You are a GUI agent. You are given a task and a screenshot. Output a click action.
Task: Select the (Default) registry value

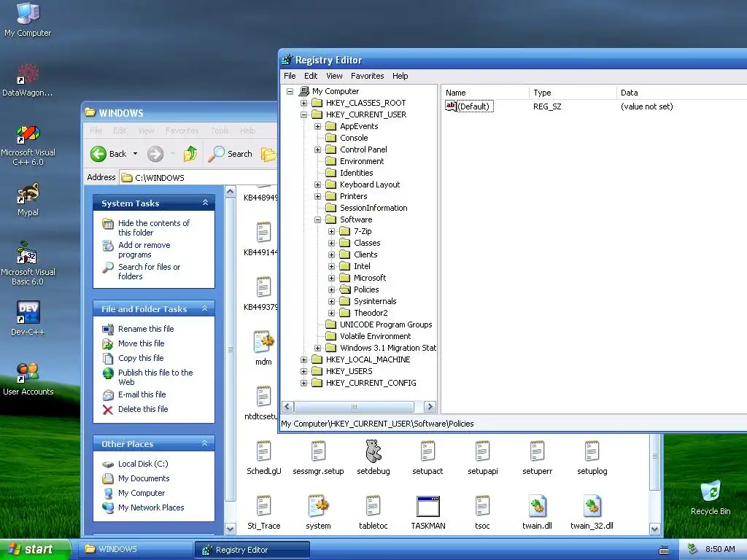click(469, 106)
